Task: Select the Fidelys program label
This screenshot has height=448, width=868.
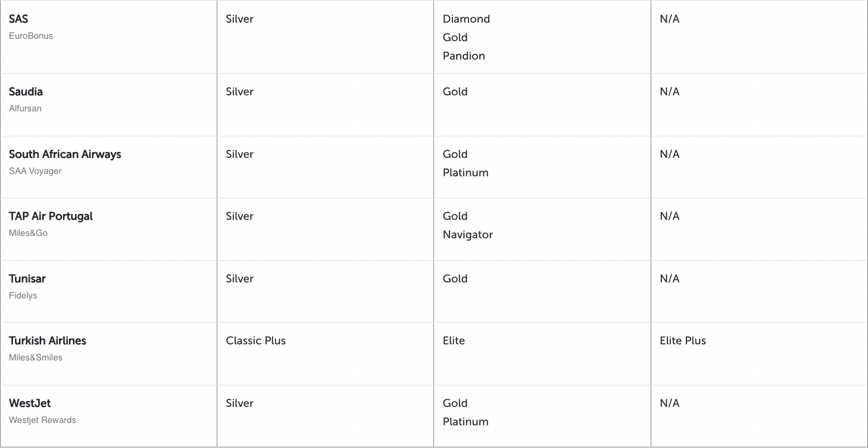Action: (23, 295)
